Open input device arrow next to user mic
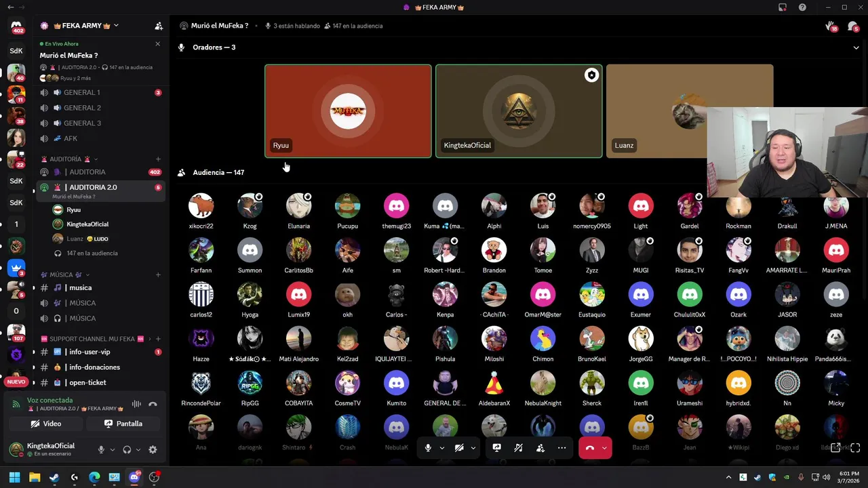 pos(113,449)
